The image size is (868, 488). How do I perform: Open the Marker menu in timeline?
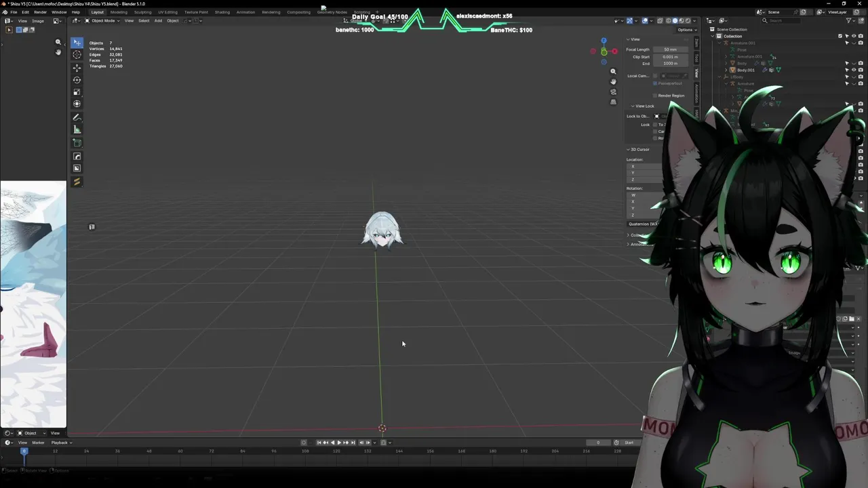coord(38,443)
